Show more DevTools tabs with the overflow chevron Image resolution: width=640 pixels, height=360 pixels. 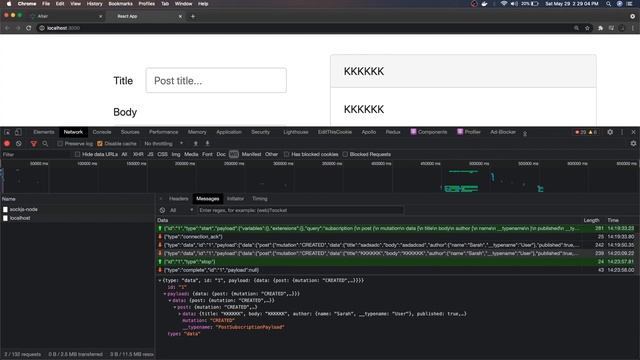point(525,133)
